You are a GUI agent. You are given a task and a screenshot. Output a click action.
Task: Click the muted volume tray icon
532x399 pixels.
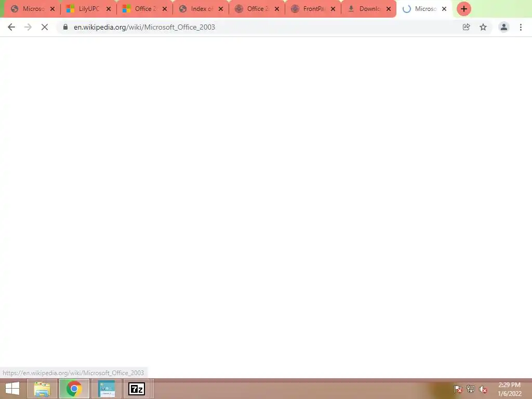pyautogui.click(x=483, y=389)
